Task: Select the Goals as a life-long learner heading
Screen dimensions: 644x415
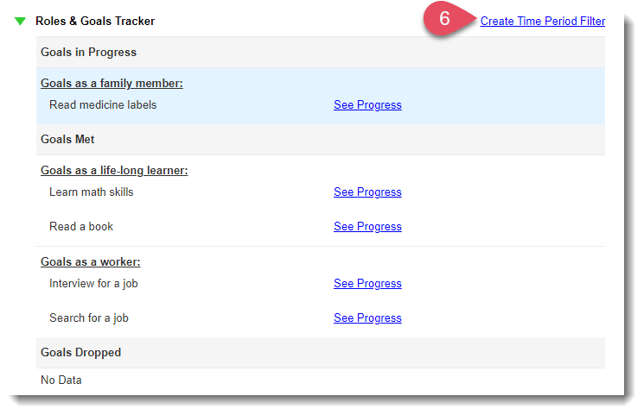Action: pyautogui.click(x=114, y=171)
